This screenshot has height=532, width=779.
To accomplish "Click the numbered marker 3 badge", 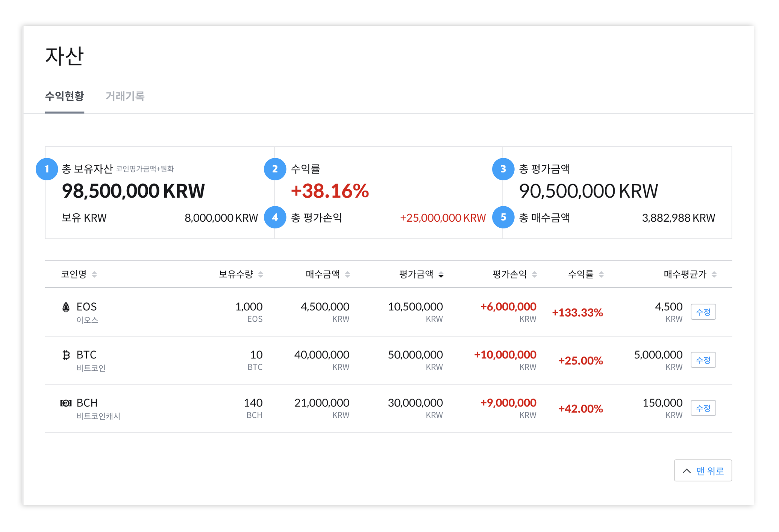I will point(503,169).
